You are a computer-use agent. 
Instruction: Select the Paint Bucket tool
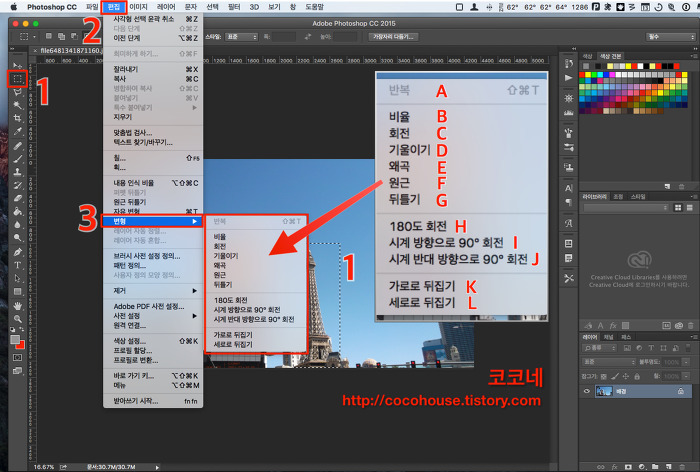click(17, 211)
